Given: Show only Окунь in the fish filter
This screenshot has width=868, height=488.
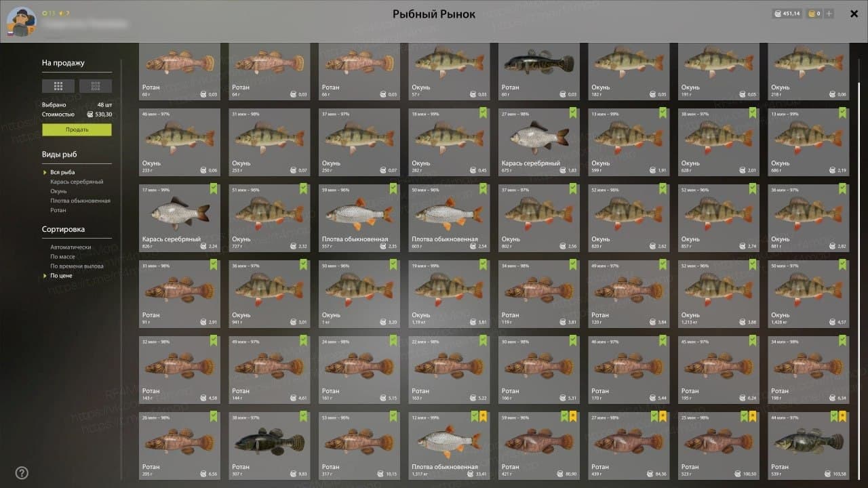Looking at the screenshot, I should click(58, 191).
